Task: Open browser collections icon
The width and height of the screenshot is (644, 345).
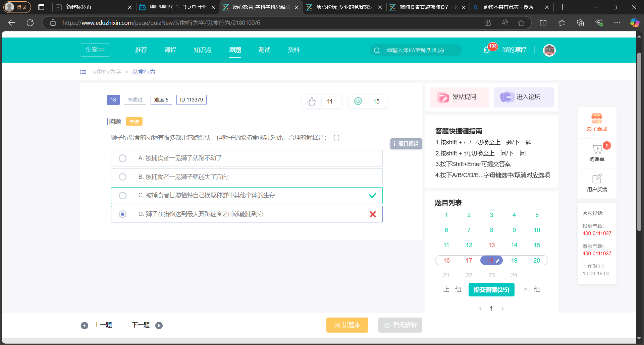Action: click(x=580, y=23)
